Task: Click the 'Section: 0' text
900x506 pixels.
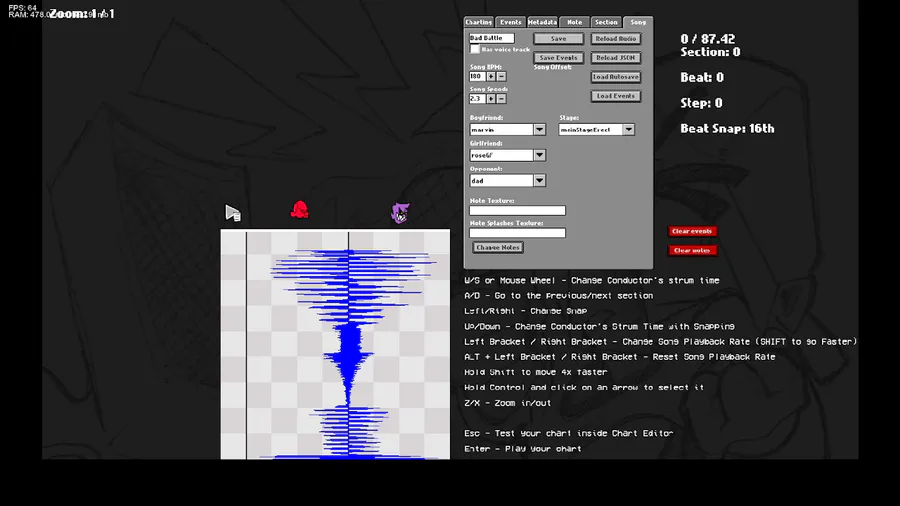Action: click(710, 52)
